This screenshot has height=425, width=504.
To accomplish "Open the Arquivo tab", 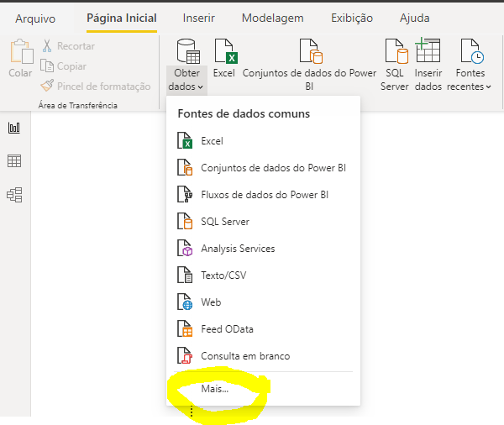I will click(35, 18).
